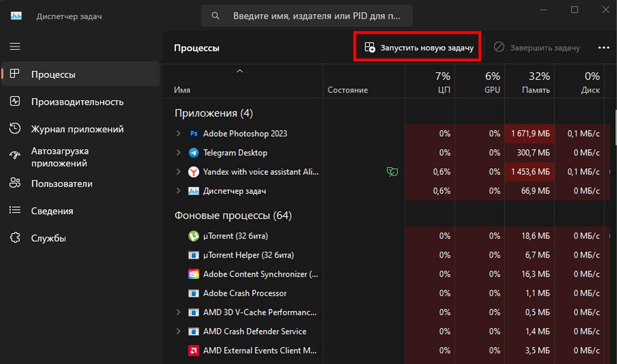
Task: Sort by the Состояние column header
Action: [364, 82]
